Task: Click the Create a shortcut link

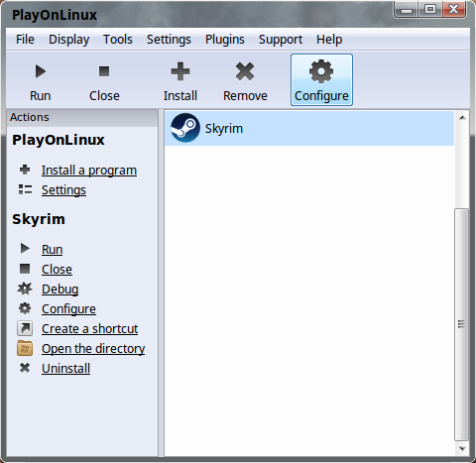Action: click(89, 328)
